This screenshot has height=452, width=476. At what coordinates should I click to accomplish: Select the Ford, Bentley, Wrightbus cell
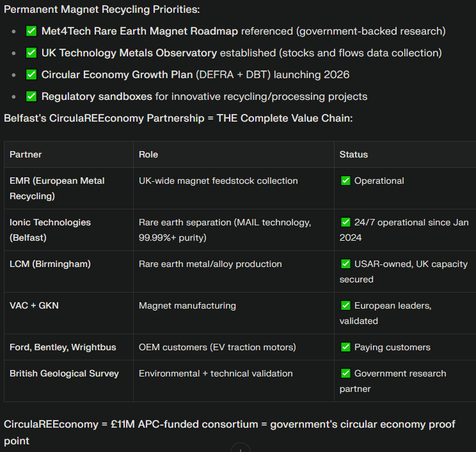pyautogui.click(x=68, y=347)
